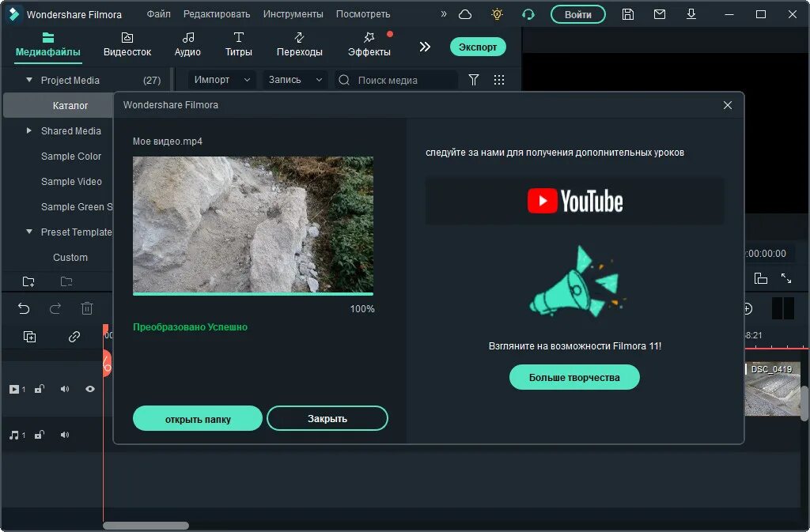Switch to the Эффекты tab

[369, 44]
